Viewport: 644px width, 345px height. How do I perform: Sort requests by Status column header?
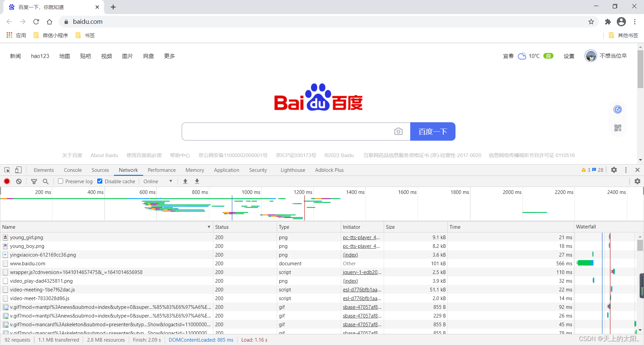click(x=245, y=227)
